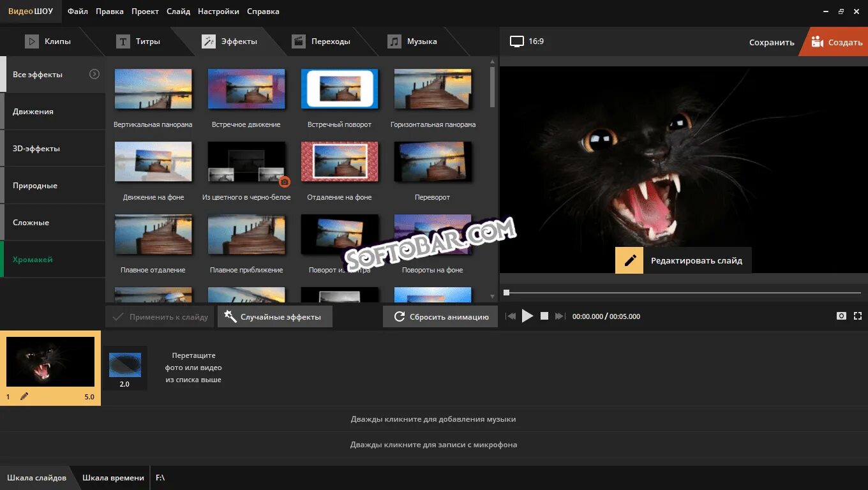Screen dimensions: 868x490
Task: Stop the preview playback
Action: (x=544, y=316)
